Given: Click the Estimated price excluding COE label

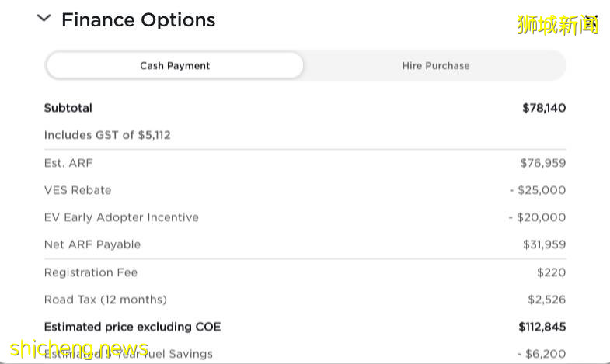Looking at the screenshot, I should pos(132,327).
